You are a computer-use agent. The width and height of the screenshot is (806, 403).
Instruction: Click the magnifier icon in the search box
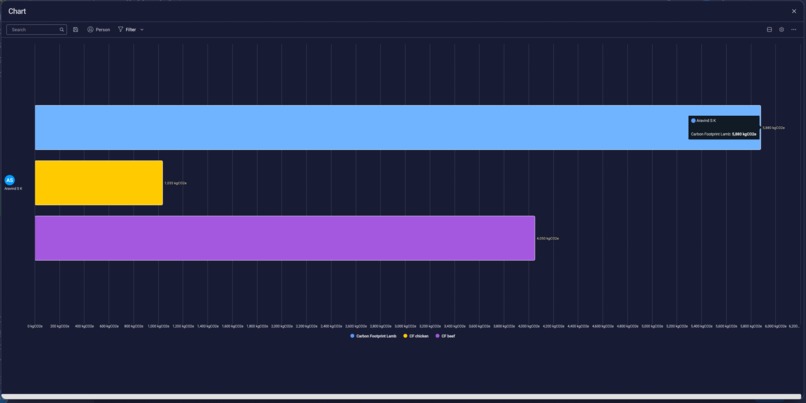coord(62,30)
